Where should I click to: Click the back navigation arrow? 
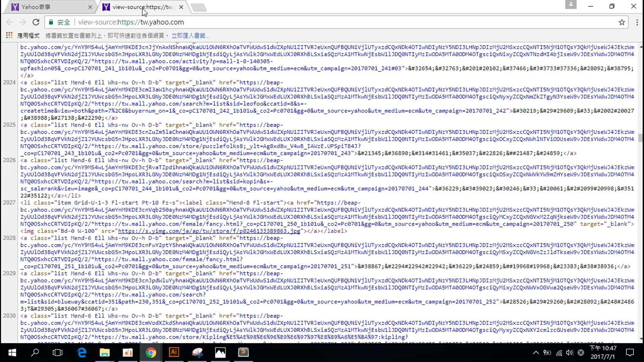[x=9, y=22]
